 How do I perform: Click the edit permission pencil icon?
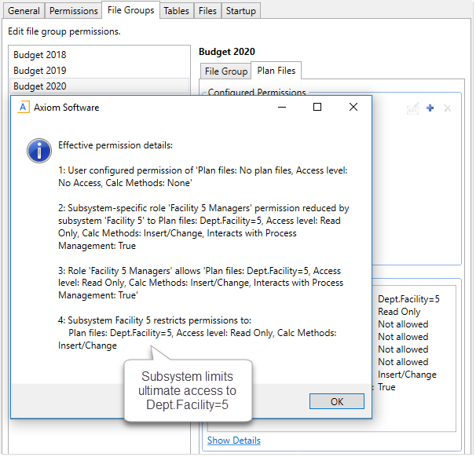click(x=413, y=108)
